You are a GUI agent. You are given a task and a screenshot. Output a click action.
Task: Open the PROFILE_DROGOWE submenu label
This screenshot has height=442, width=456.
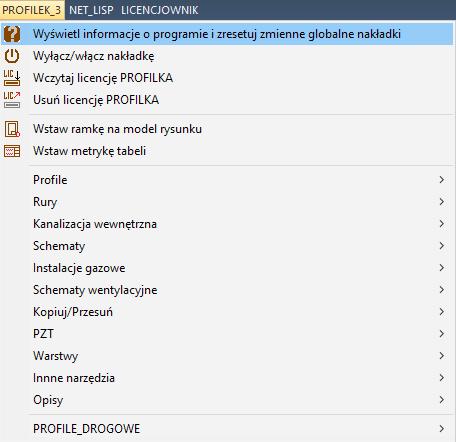[87, 429]
